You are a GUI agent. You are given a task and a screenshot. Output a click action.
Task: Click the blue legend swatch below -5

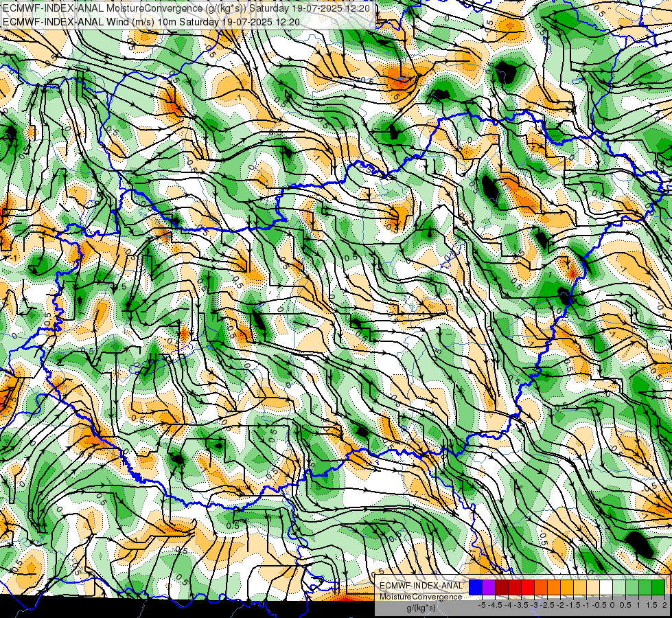click(476, 587)
